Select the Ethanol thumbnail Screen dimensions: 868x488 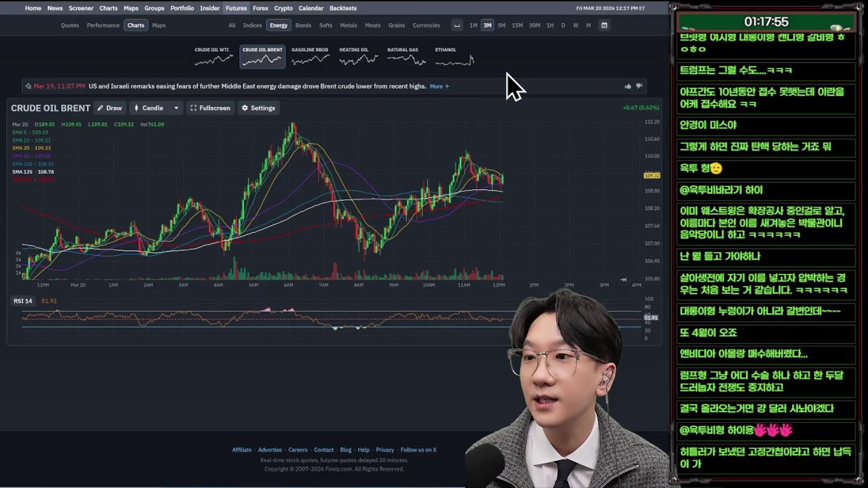tap(454, 57)
